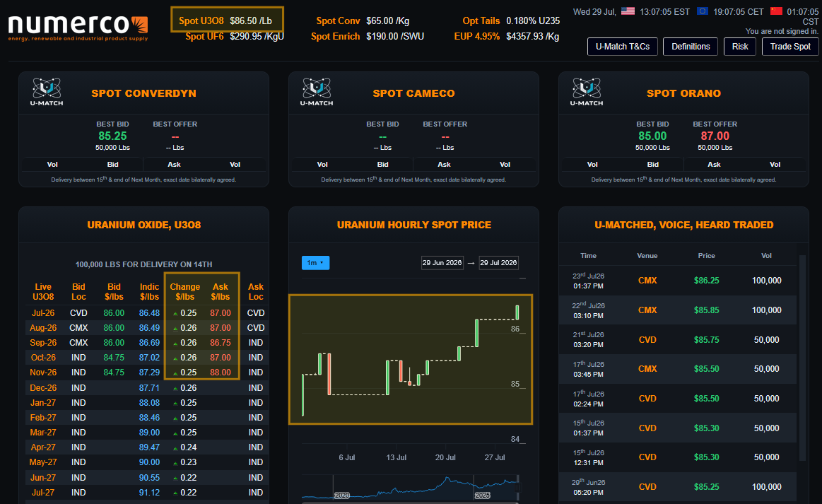Click the Nov-26 ask price 88.00

221,373
